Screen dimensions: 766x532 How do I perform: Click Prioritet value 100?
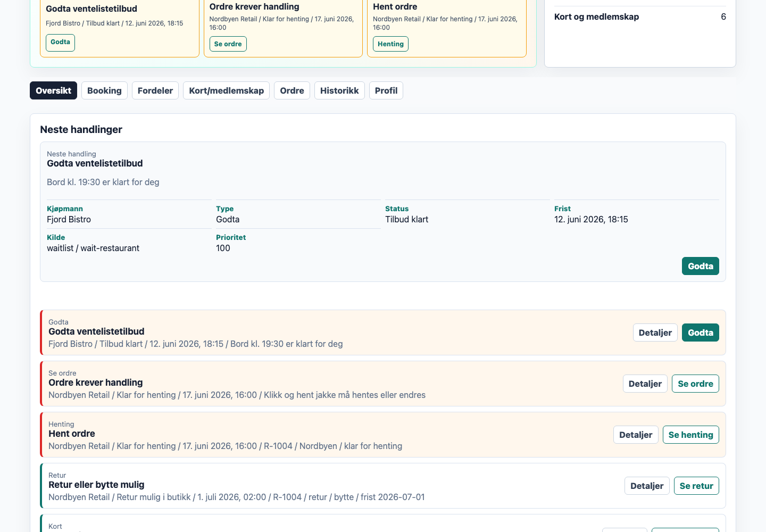[223, 248]
